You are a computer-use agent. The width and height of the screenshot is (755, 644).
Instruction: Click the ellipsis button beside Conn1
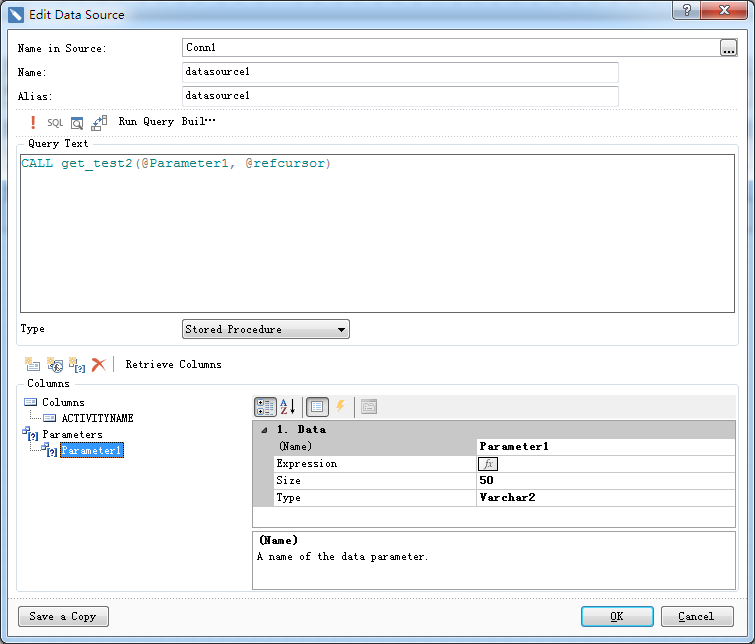click(727, 47)
